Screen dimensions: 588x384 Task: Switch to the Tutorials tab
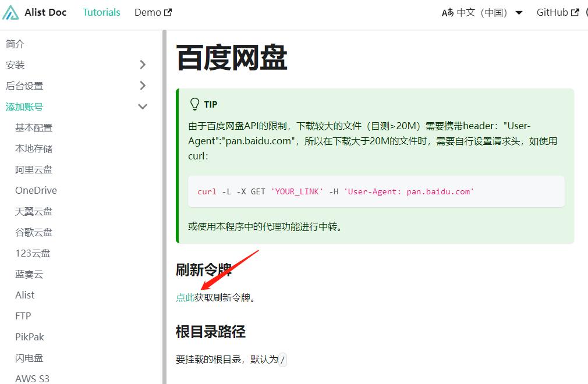(x=101, y=12)
